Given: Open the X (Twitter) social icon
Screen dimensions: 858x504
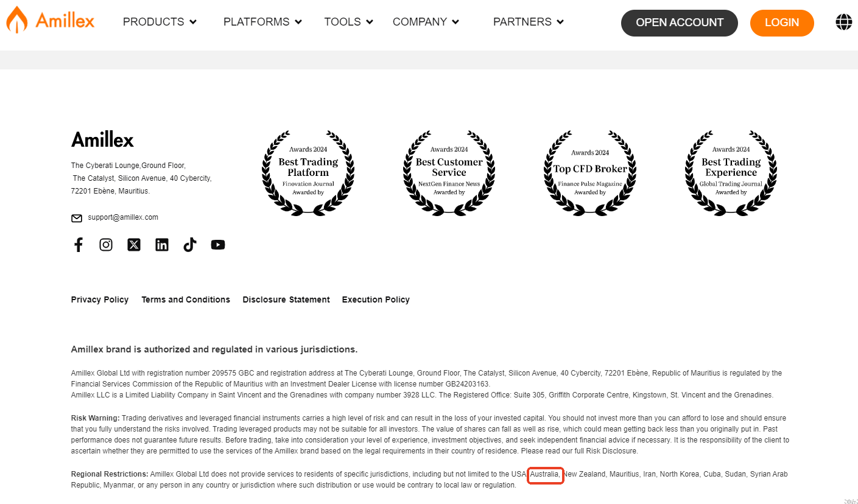Looking at the screenshot, I should click(x=134, y=245).
